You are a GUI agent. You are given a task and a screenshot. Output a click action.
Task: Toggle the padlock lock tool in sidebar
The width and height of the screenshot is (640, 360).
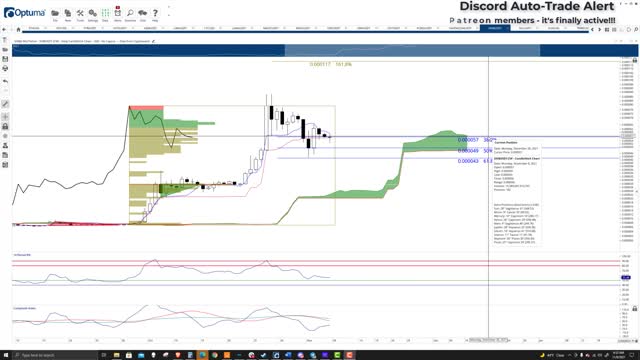(x=5, y=127)
